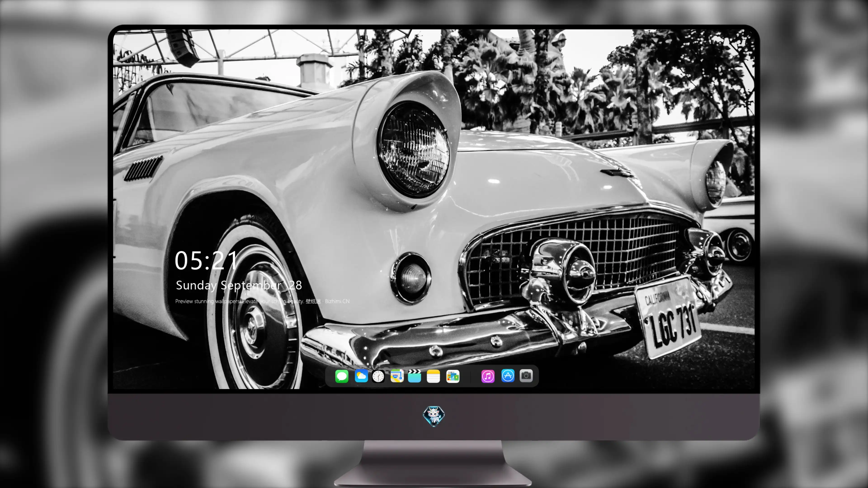Click the cat logo badge on monitor chin
Image resolution: width=868 pixels, height=488 pixels.
434,416
